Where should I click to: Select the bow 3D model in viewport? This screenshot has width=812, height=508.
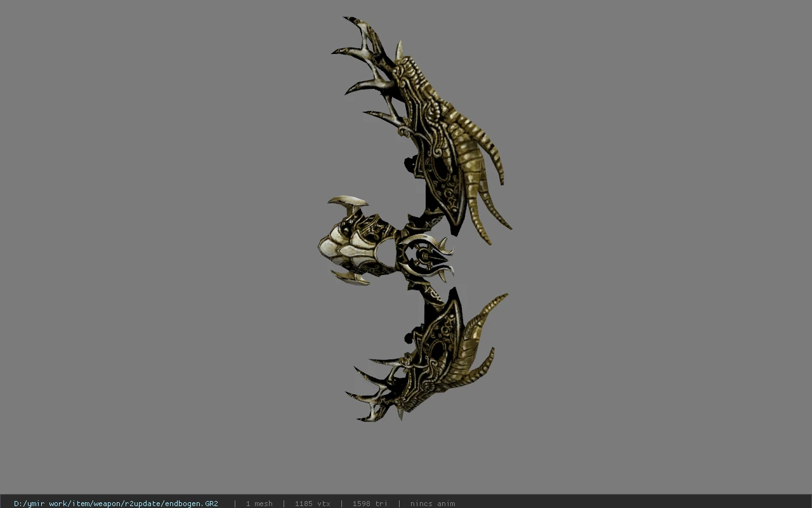[x=416, y=219]
